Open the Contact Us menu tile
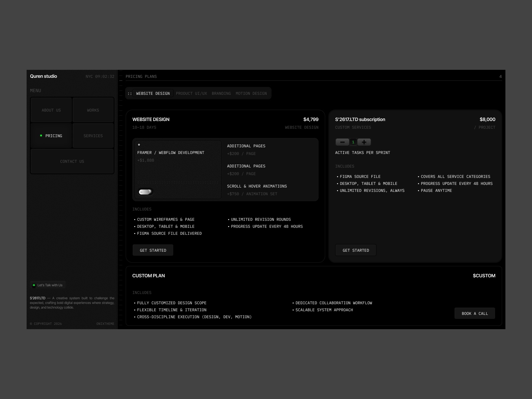532x399 pixels. [72, 161]
